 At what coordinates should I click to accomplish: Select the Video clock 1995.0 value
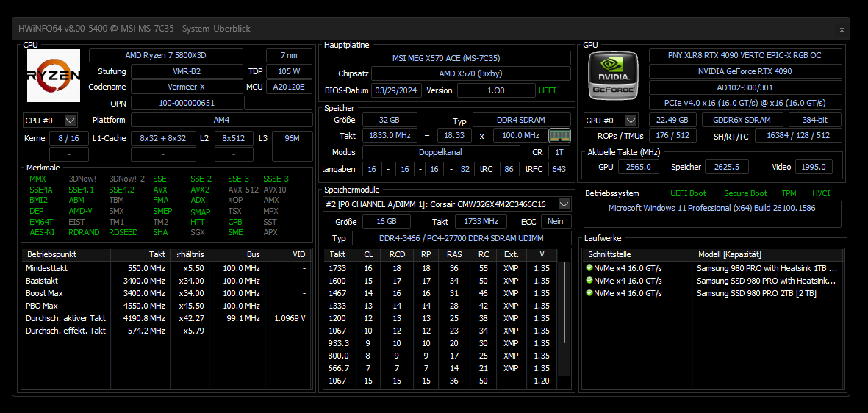tap(814, 168)
